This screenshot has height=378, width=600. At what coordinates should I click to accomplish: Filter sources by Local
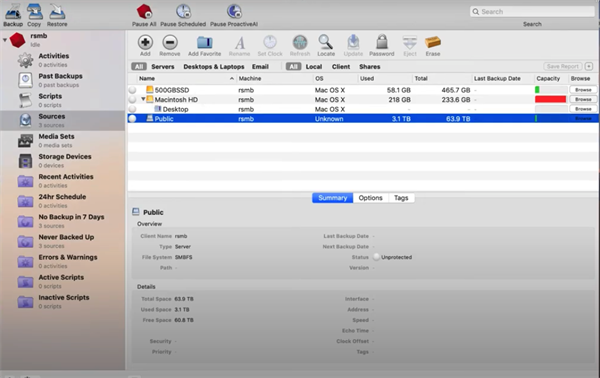[314, 67]
